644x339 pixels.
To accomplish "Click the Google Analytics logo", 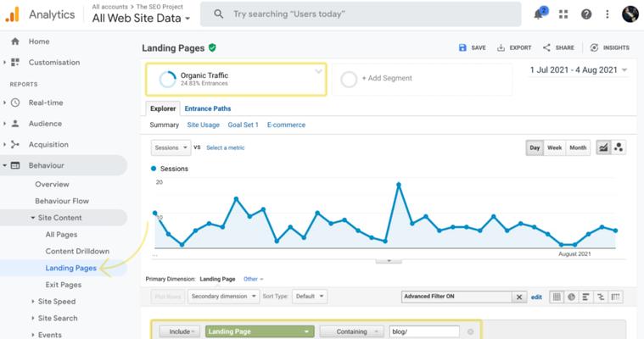I will (x=13, y=14).
